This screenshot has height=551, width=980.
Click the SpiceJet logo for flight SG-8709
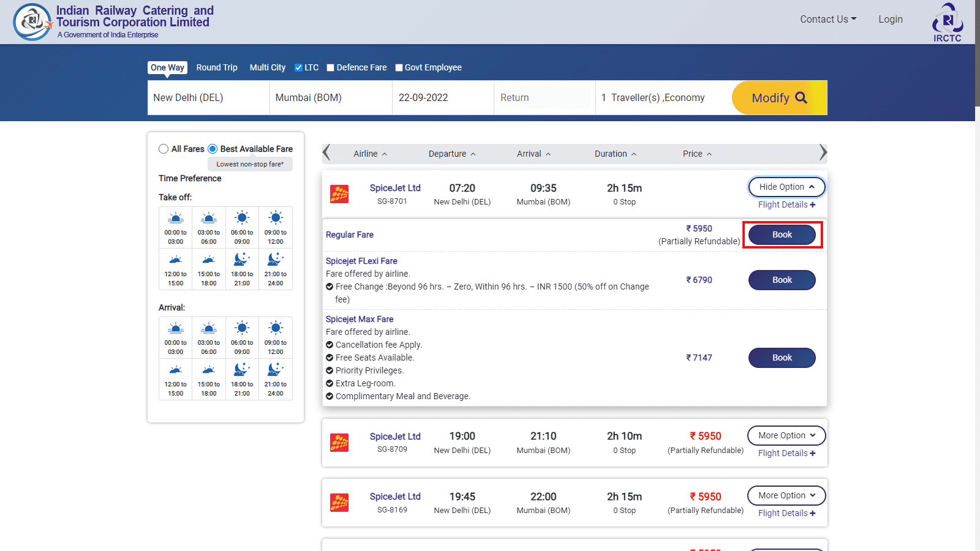tap(339, 442)
